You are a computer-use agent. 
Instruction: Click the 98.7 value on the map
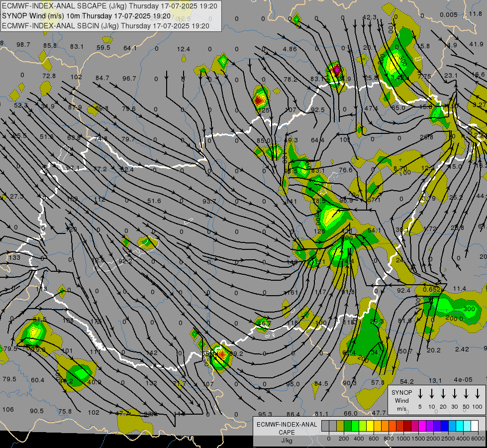tap(23, 45)
